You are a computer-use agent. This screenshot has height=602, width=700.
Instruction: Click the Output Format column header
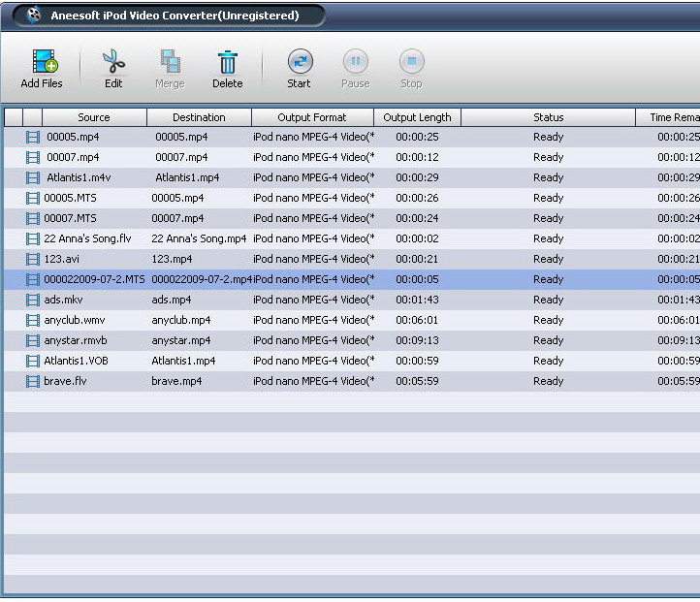[x=312, y=117]
